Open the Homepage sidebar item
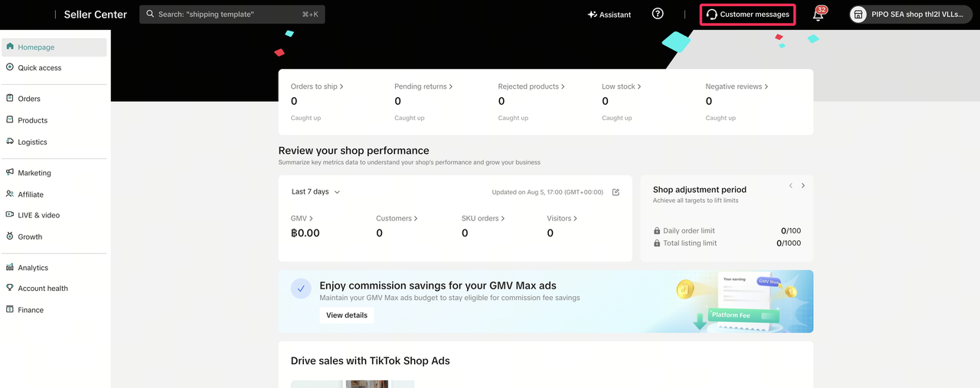 pos(54,47)
